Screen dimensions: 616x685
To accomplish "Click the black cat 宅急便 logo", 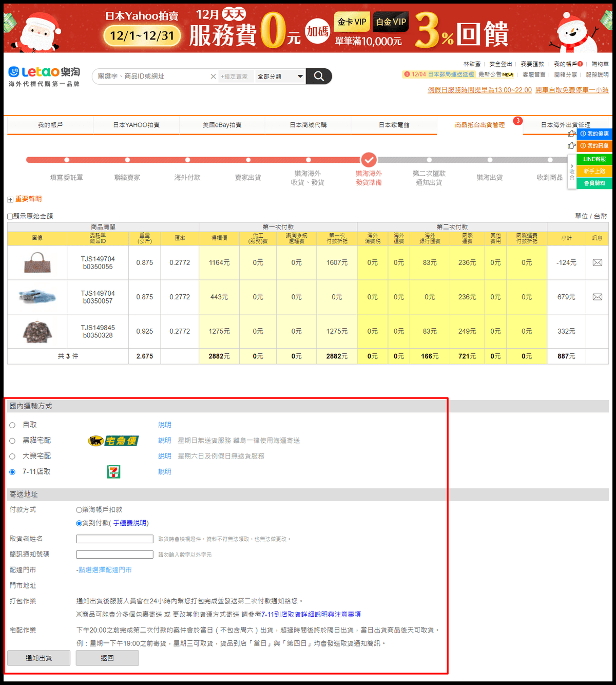I will click(x=113, y=441).
